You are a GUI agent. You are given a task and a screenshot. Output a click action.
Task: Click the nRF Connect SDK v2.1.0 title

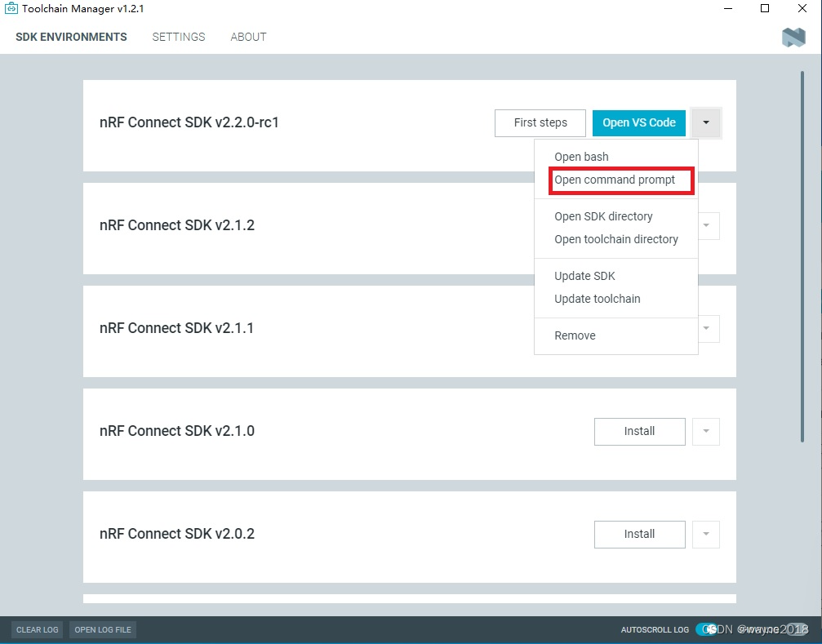pos(177,431)
